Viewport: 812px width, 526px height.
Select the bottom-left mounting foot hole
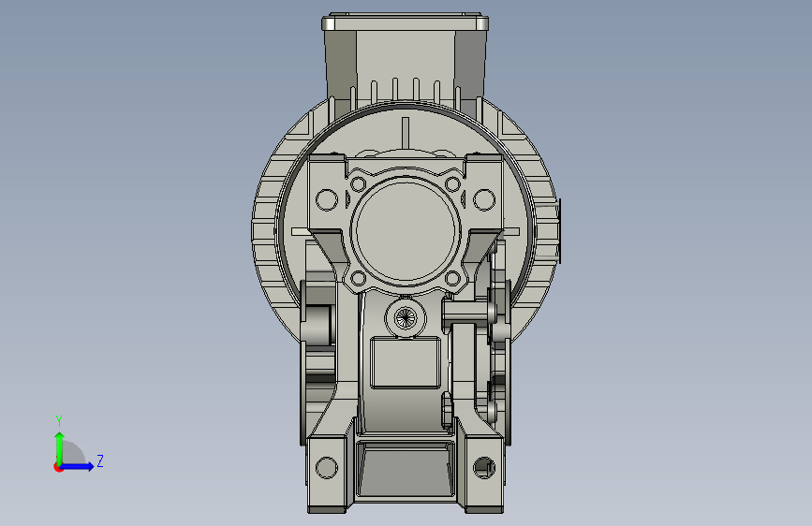point(326,467)
